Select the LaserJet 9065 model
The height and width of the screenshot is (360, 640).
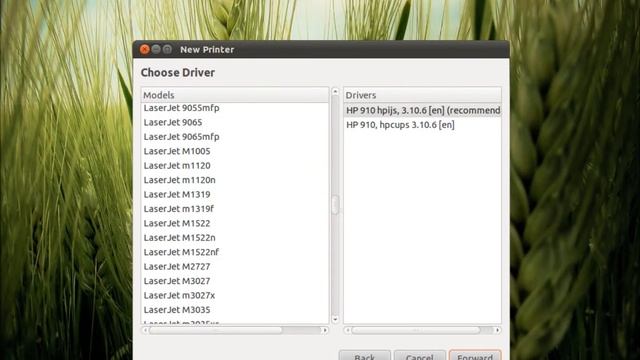coord(235,122)
